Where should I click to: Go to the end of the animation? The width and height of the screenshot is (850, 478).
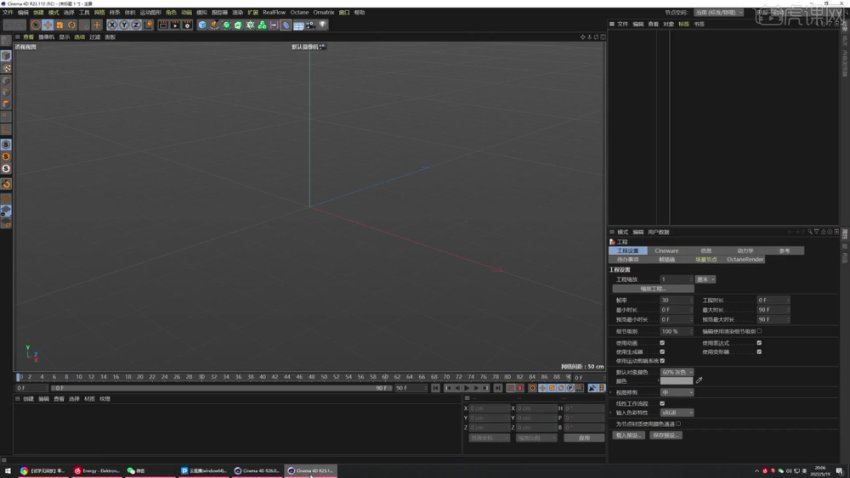(x=498, y=388)
